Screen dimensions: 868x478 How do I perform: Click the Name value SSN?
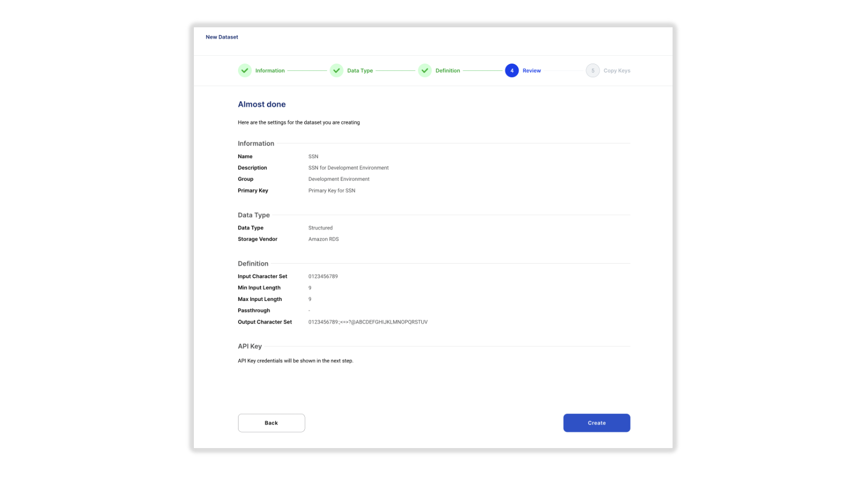pos(313,157)
